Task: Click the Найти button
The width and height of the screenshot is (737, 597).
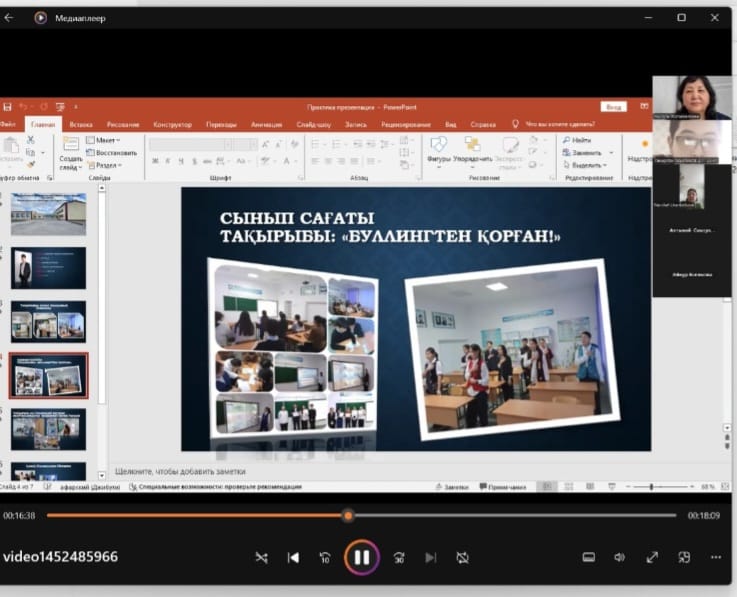Action: (577, 140)
